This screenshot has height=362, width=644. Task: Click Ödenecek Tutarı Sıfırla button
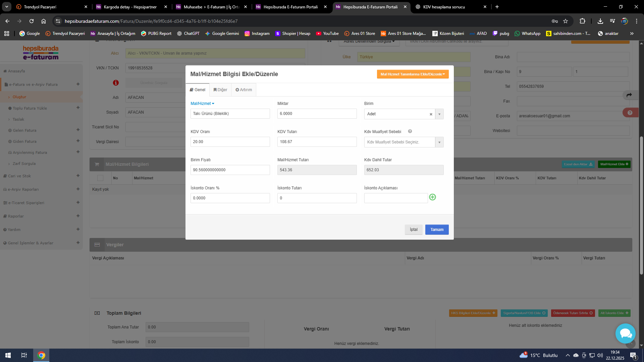[573, 313]
